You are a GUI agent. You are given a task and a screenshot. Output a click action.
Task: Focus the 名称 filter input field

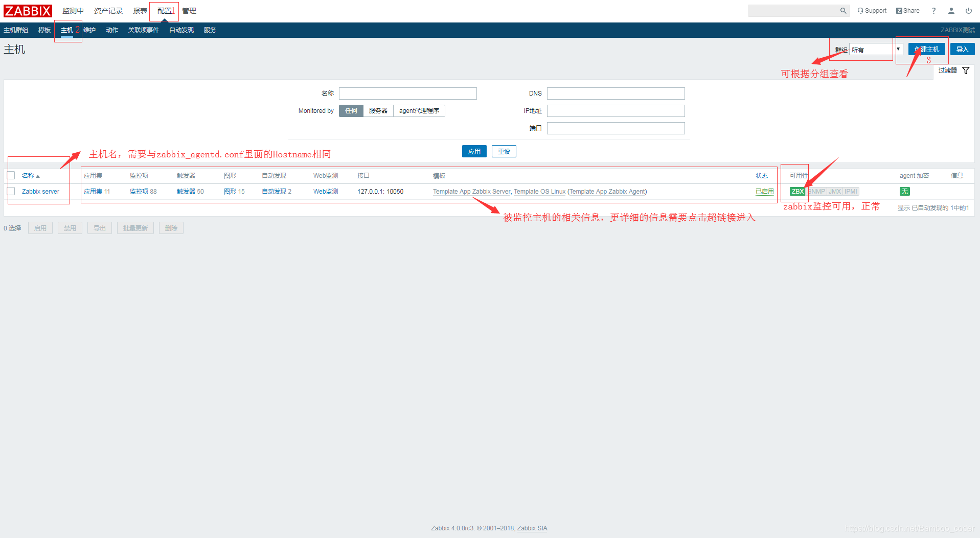[408, 93]
